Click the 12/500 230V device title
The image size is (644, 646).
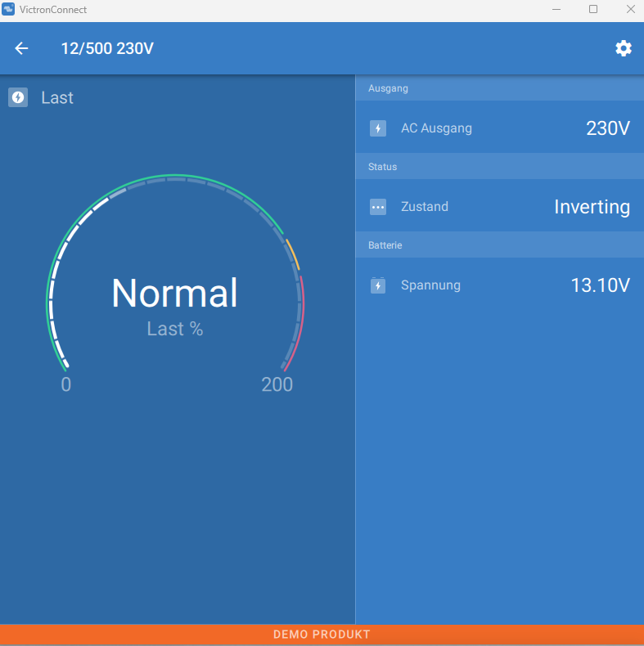(x=107, y=48)
